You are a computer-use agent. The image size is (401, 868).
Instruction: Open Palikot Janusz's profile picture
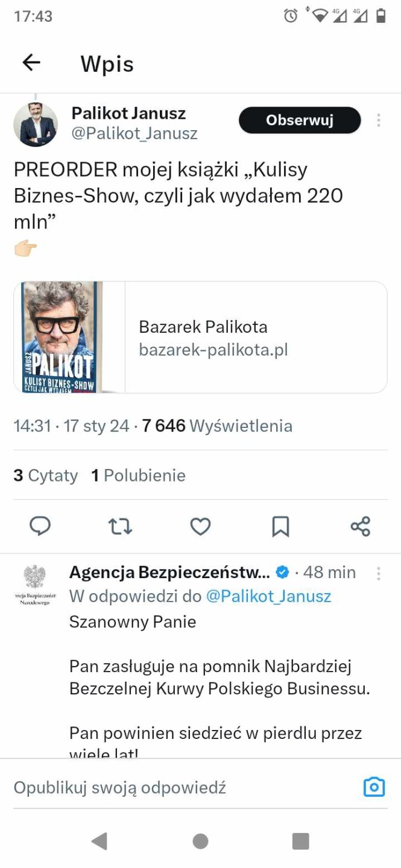[36, 125]
